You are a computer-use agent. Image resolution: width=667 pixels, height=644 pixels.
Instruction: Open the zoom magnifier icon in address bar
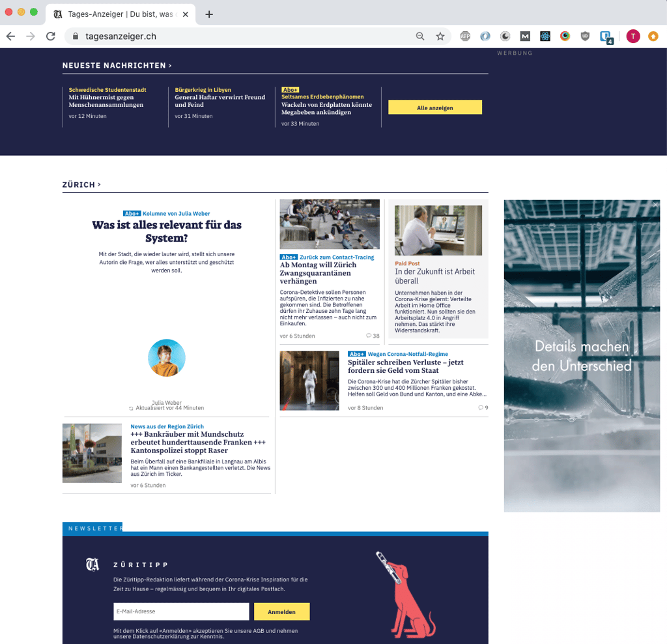(420, 37)
